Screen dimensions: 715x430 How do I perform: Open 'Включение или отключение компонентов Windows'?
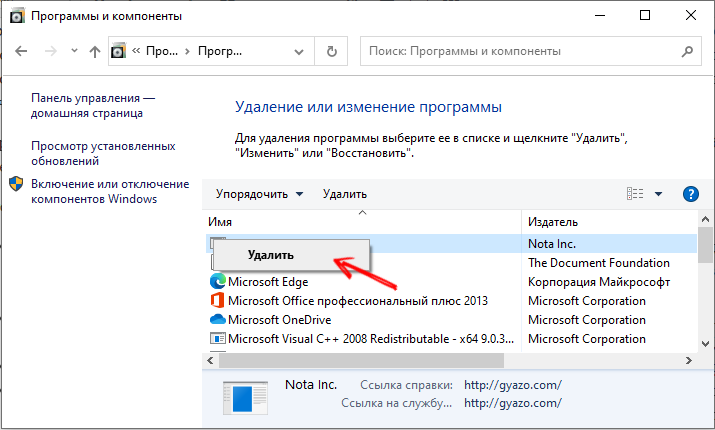pos(110,191)
